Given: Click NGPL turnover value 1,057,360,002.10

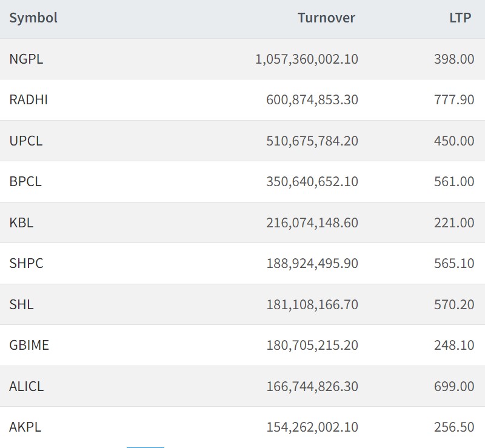Looking at the screenshot, I should tap(307, 59).
